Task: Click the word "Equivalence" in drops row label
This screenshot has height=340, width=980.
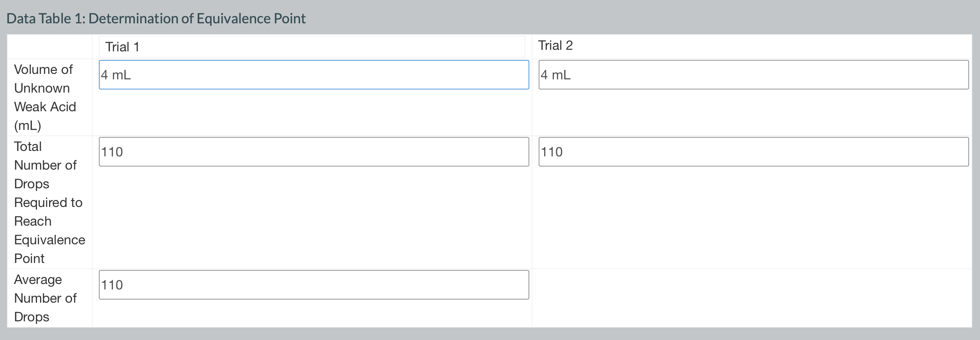Action: (49, 240)
